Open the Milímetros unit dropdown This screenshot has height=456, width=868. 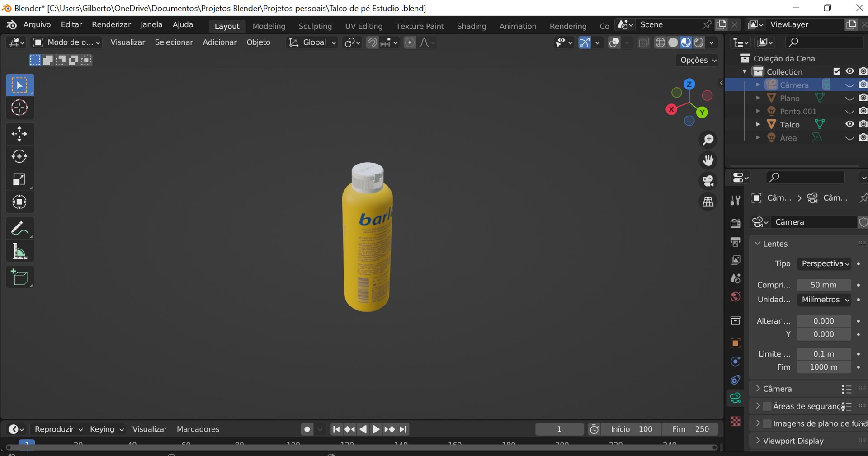(824, 300)
